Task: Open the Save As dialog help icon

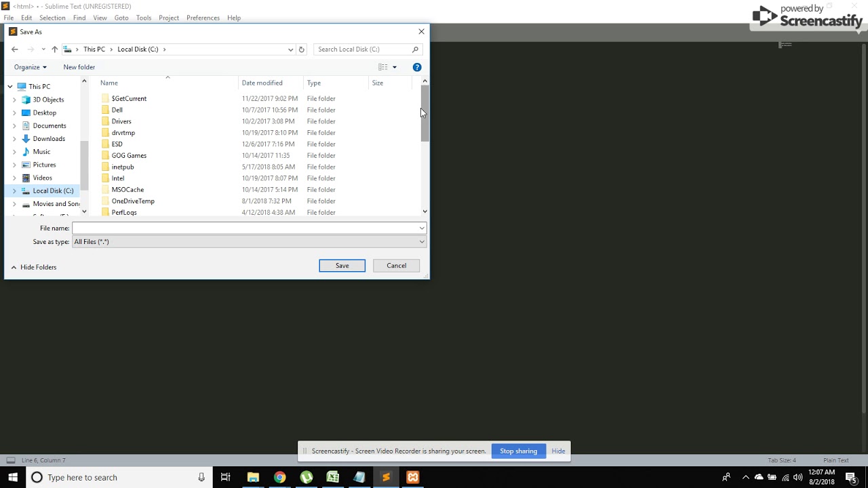Action: [417, 67]
